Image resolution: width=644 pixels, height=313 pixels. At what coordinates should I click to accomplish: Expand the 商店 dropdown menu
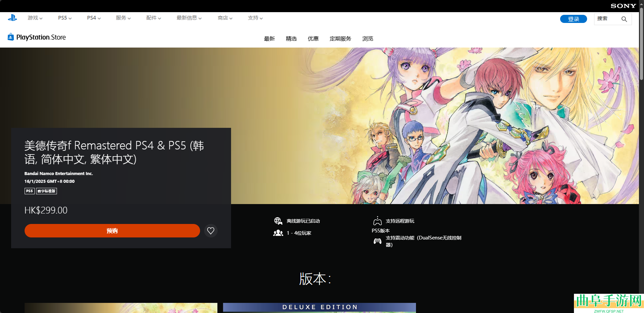click(225, 18)
